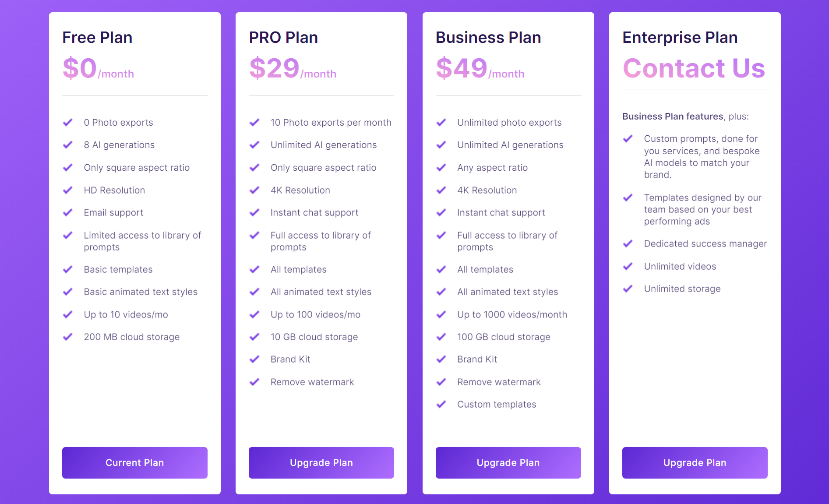Click checkmark next to 10 Photo exports per month
The width and height of the screenshot is (829, 504).
(x=254, y=123)
